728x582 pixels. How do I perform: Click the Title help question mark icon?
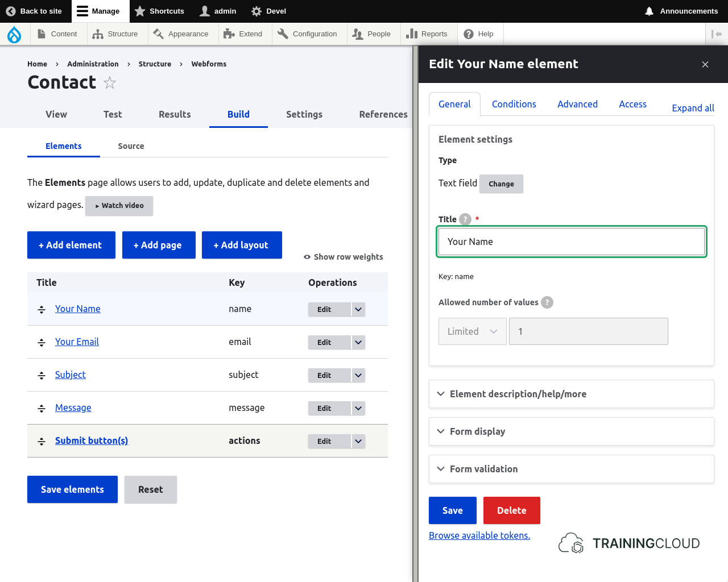465,219
